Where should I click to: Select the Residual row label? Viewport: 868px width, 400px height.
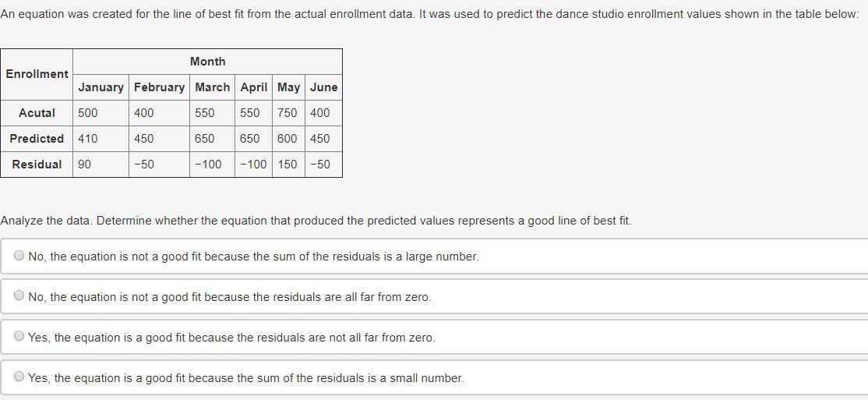point(37,165)
